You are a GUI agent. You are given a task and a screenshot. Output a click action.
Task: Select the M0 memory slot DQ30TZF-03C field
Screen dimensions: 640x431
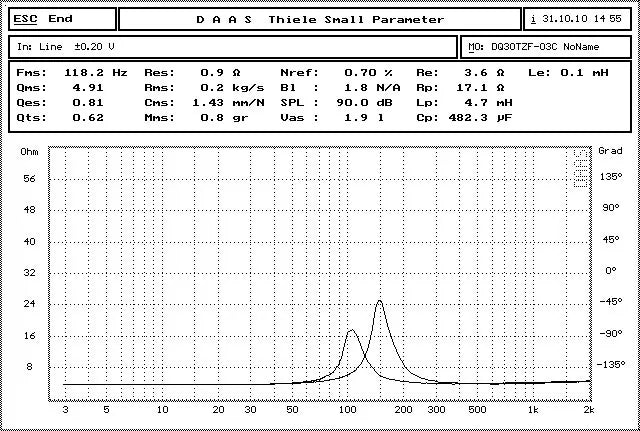click(546, 47)
